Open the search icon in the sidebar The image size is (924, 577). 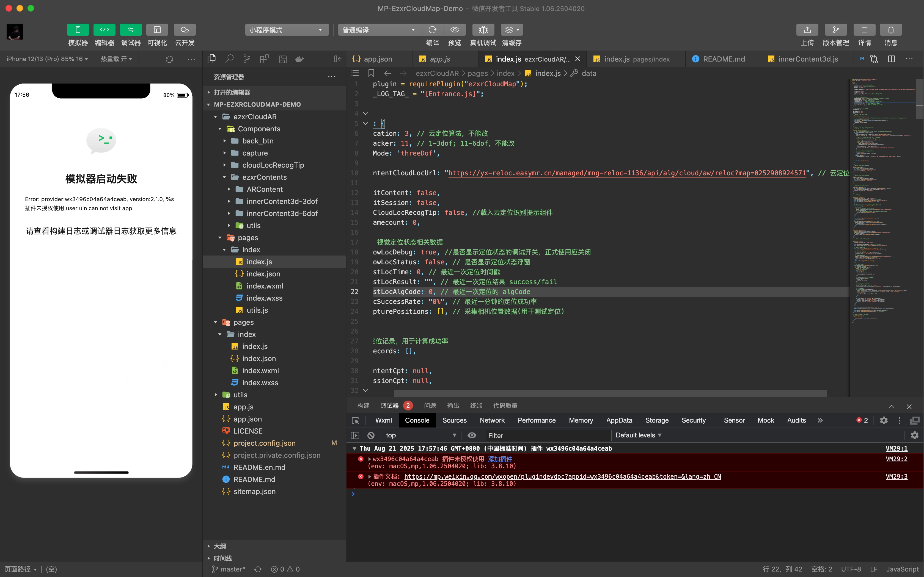(229, 59)
